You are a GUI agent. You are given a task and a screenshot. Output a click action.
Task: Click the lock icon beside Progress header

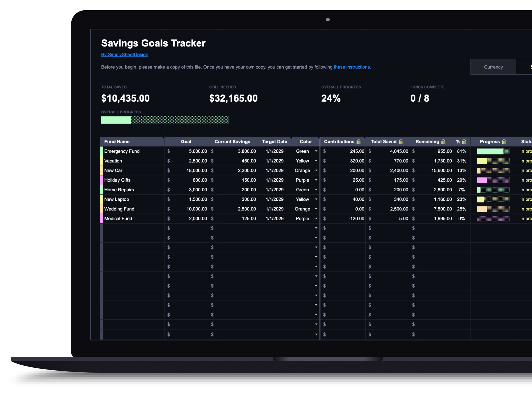pyautogui.click(x=504, y=142)
